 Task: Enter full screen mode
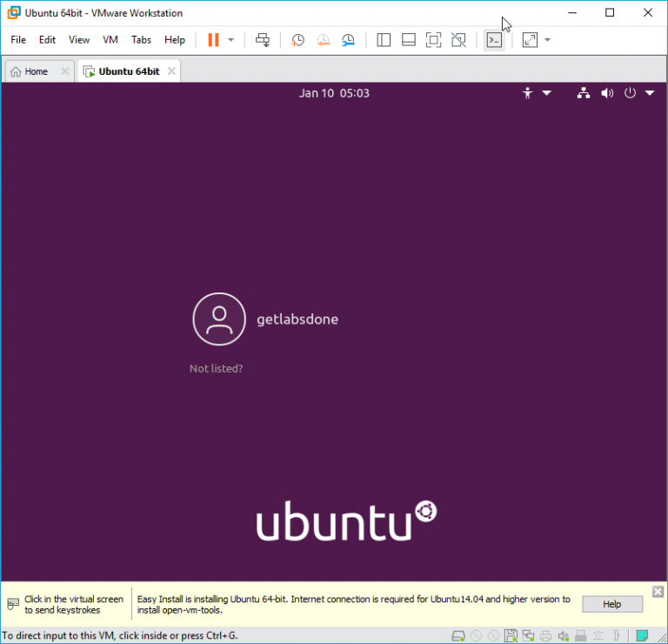pos(434,40)
